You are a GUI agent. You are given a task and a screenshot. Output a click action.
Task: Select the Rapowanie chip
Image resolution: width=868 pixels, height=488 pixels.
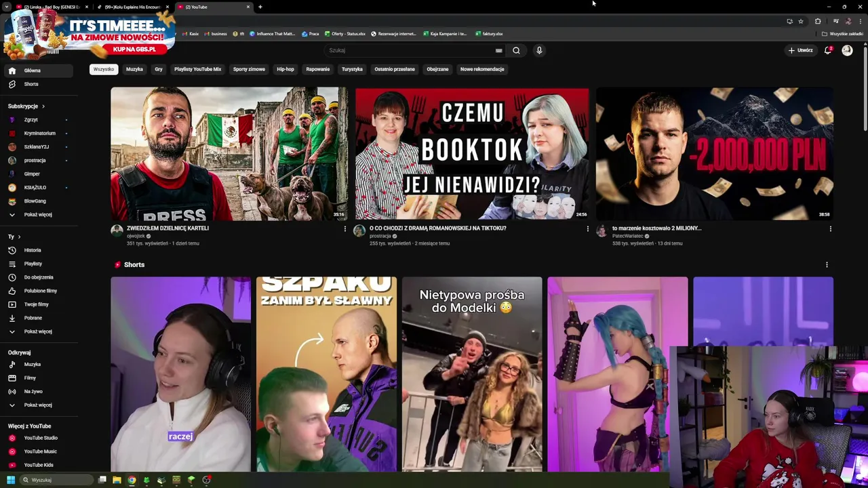click(317, 69)
